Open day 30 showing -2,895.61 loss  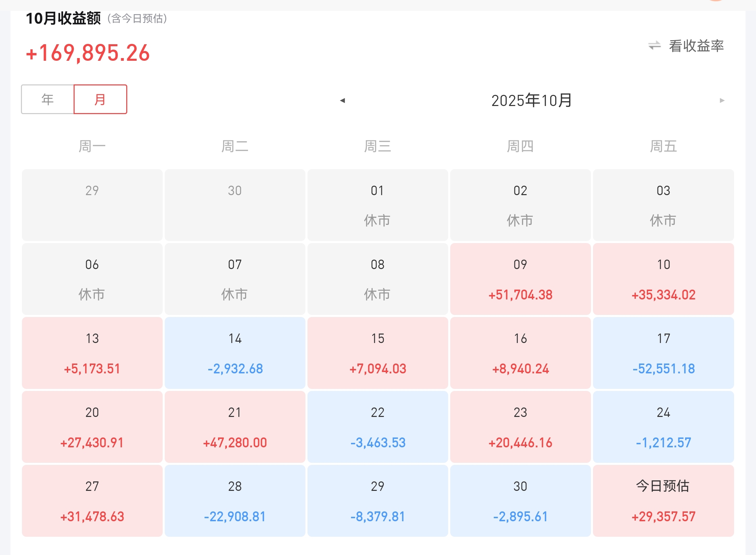click(520, 501)
